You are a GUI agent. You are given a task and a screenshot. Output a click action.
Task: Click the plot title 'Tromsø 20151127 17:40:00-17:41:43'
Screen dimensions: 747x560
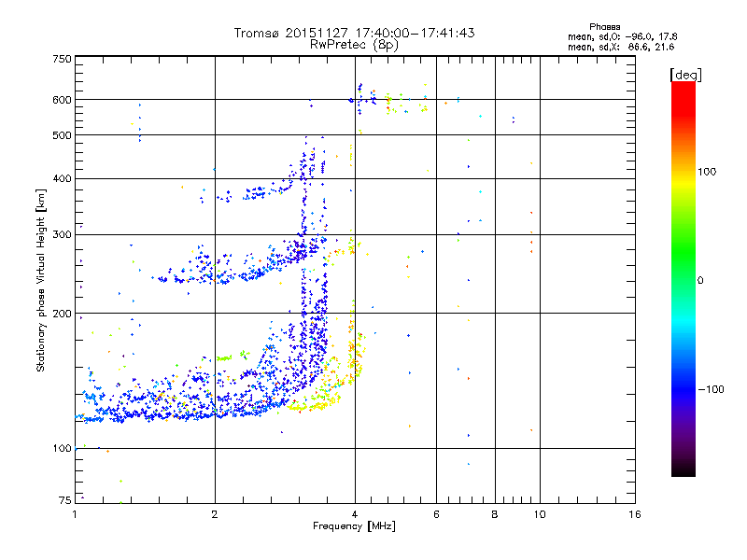coord(354,33)
